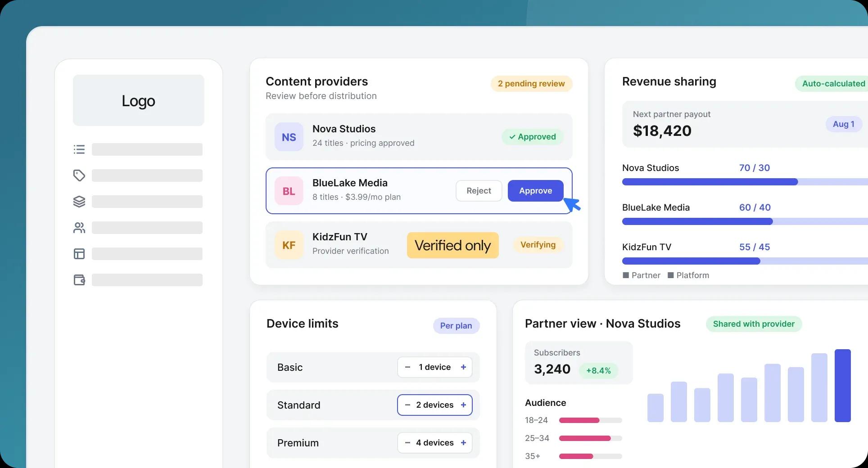
Task: Click the 55 / 45 split value
Action: coord(755,247)
